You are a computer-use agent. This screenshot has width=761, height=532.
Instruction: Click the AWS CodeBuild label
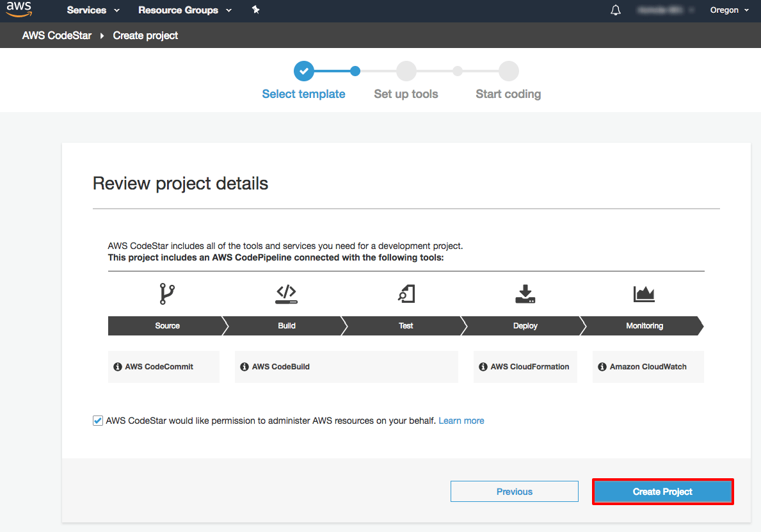(280, 367)
